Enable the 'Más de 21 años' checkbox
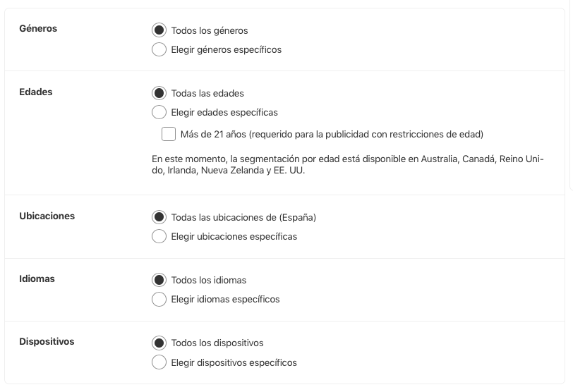The width and height of the screenshot is (573, 392). 169,134
